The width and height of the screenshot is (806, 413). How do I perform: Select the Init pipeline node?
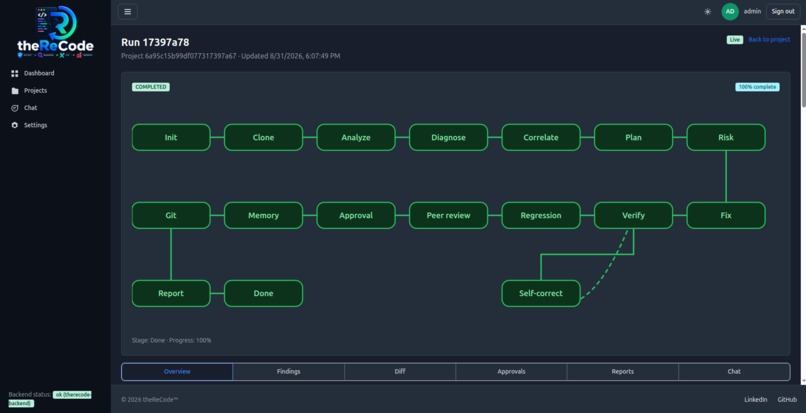pyautogui.click(x=171, y=137)
